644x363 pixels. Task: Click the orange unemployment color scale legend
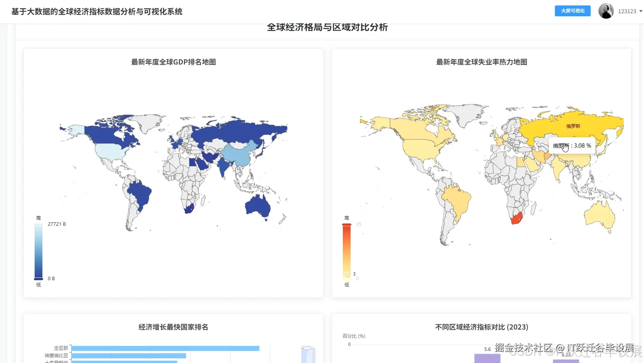coord(346,251)
